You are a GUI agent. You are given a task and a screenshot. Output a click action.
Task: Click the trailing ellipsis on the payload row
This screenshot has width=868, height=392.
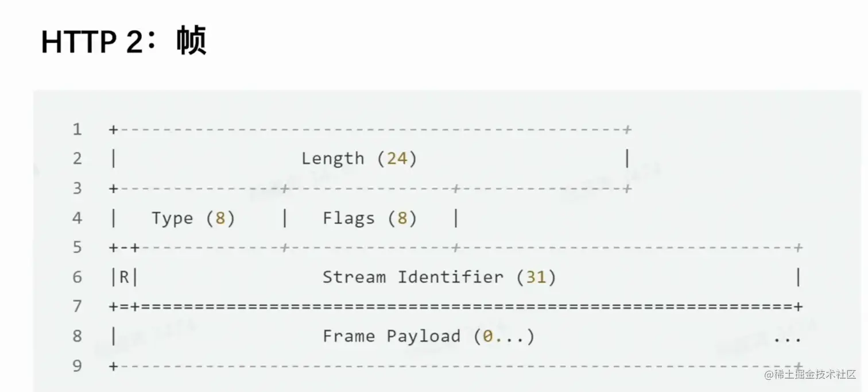[x=786, y=338]
